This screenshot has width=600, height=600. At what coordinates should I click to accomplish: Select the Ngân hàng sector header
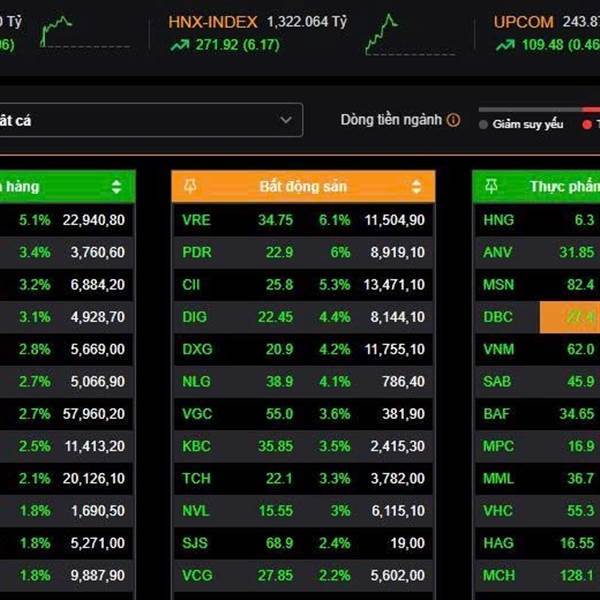point(68,186)
